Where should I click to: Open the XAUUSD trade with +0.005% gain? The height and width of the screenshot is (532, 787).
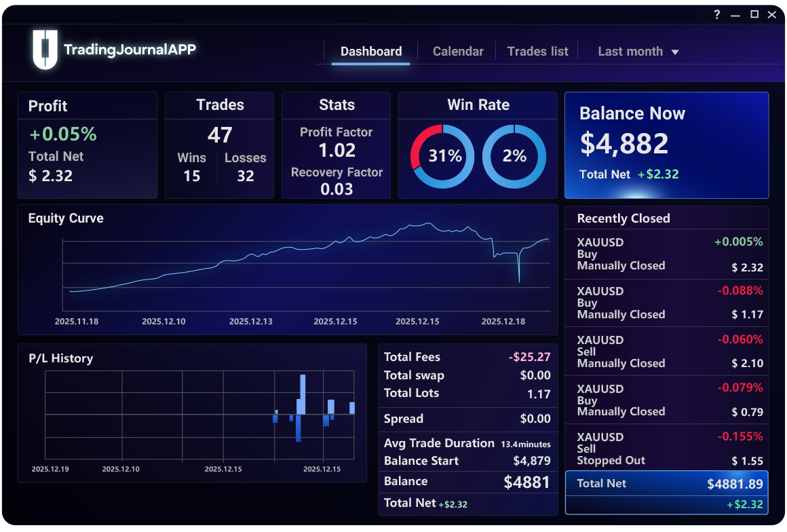(666, 254)
